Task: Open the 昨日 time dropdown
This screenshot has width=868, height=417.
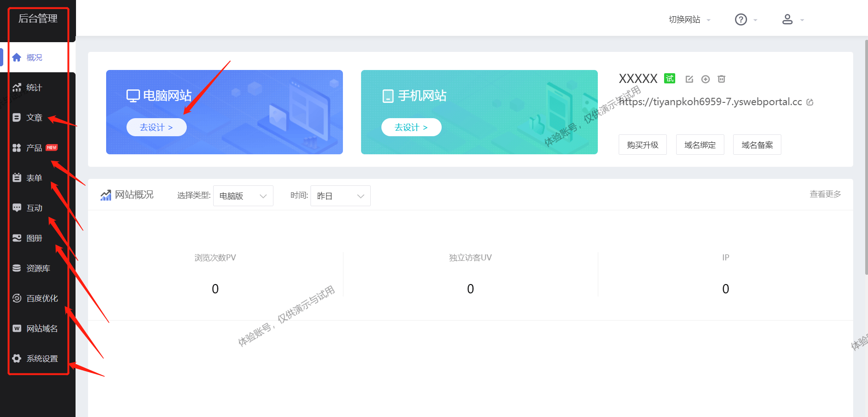Action: point(341,196)
